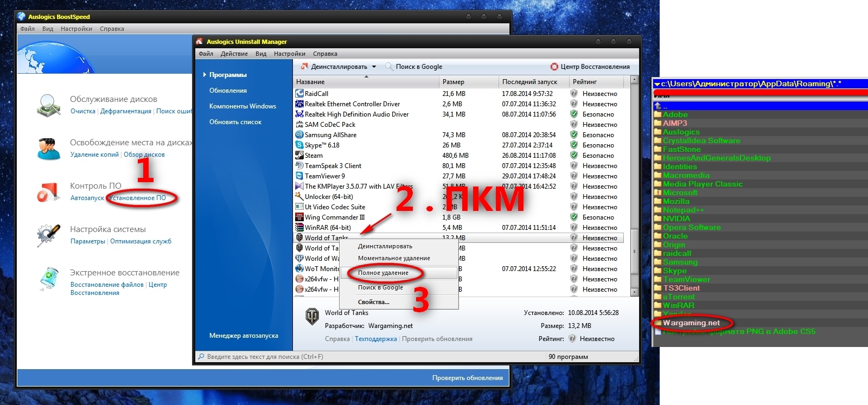Click the large World of Tanks icon in details pane
Viewport: 868px width, 405px height.
pos(312,316)
